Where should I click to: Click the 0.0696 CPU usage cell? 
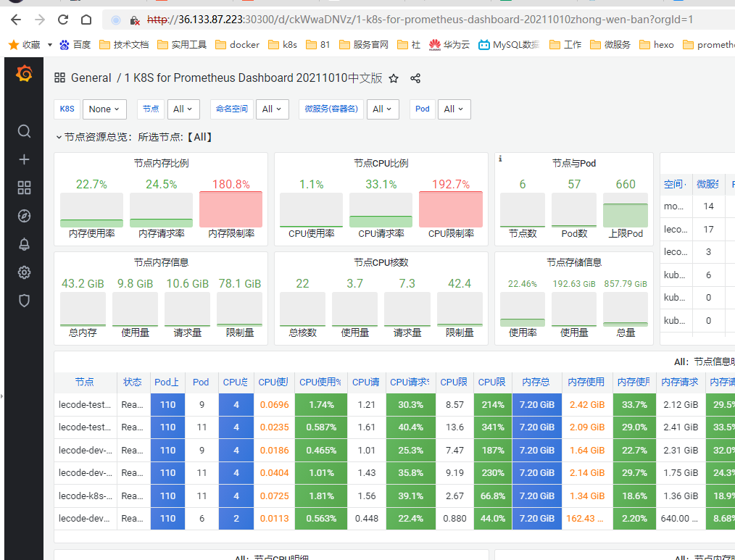click(274, 404)
